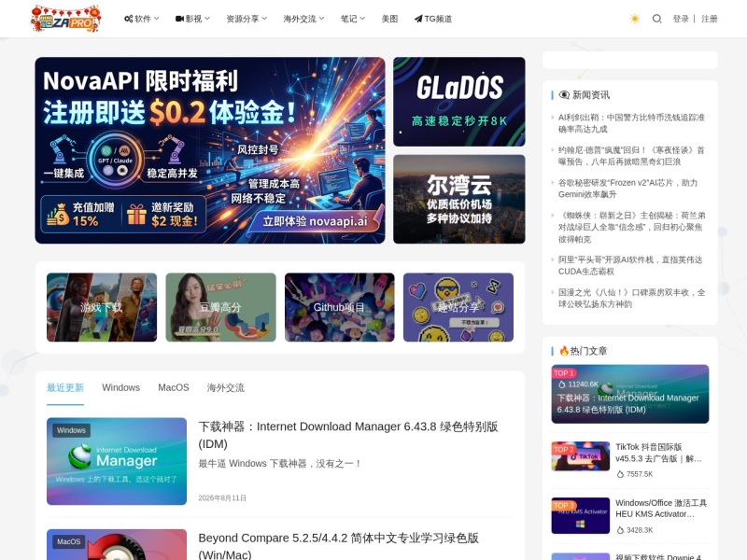Click the 登录 link

[x=681, y=19]
